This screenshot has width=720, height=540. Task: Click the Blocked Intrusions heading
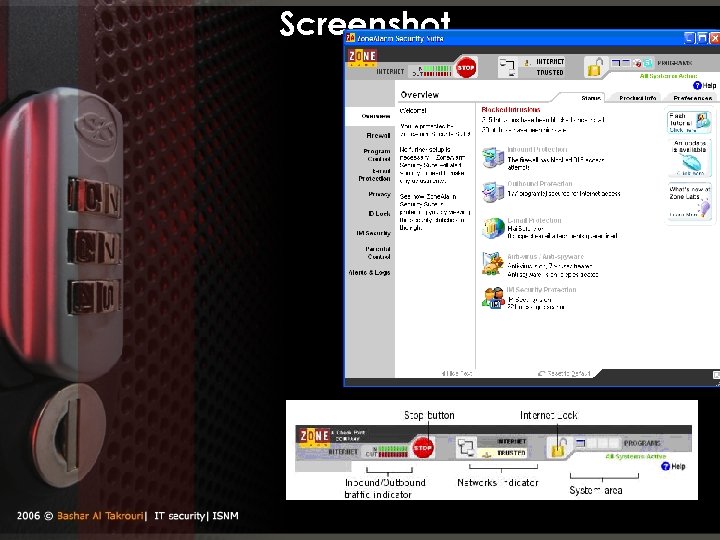pyautogui.click(x=511, y=109)
